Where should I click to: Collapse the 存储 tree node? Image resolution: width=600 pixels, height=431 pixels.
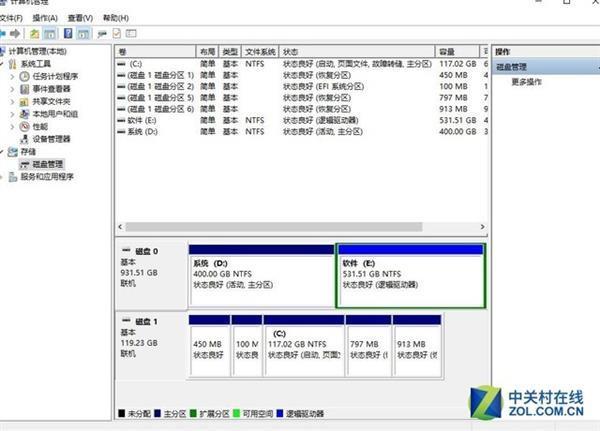3,152
